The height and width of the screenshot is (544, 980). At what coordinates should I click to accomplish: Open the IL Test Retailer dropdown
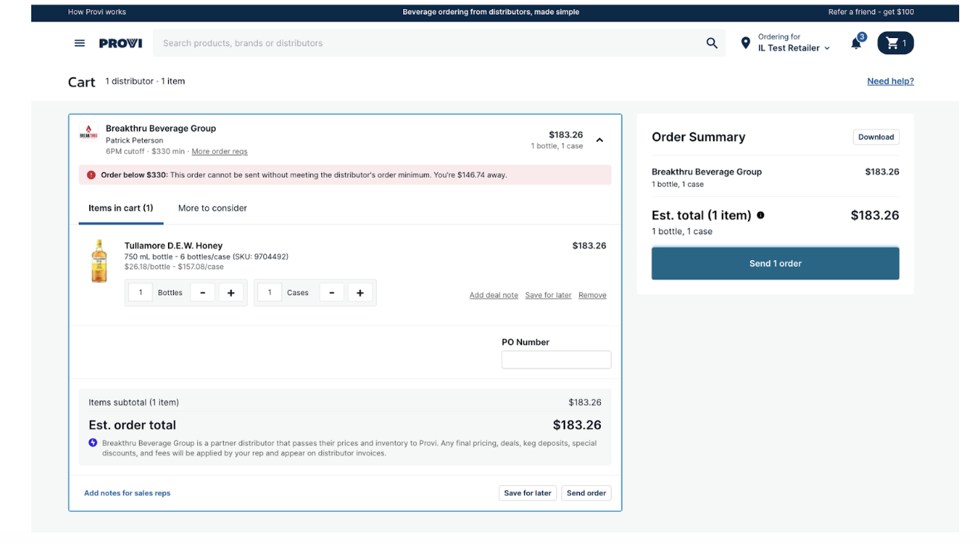coord(791,48)
